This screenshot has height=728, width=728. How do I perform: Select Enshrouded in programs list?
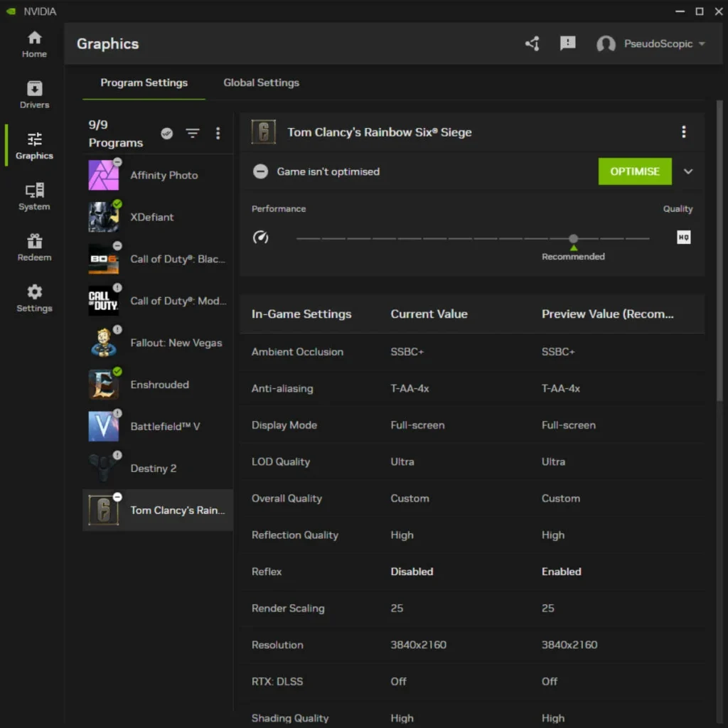click(x=158, y=385)
